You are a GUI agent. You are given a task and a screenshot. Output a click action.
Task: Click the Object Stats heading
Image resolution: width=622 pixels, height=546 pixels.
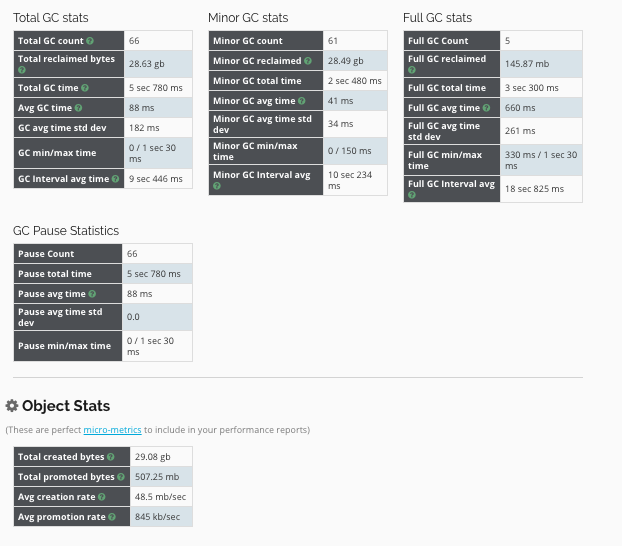(66, 406)
